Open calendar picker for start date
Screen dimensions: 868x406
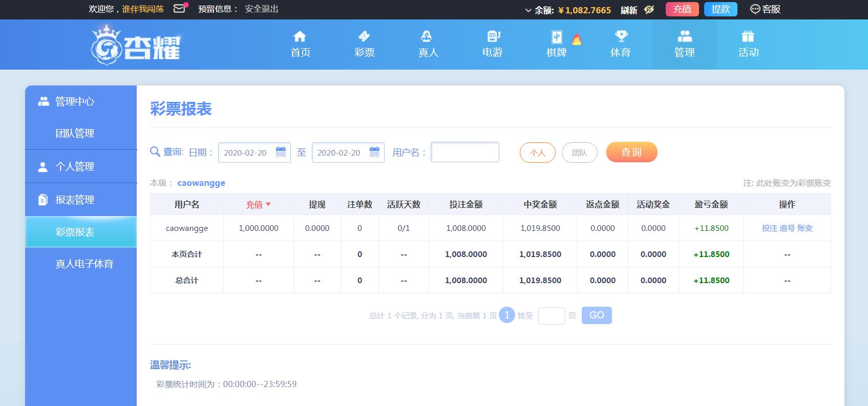tap(281, 152)
